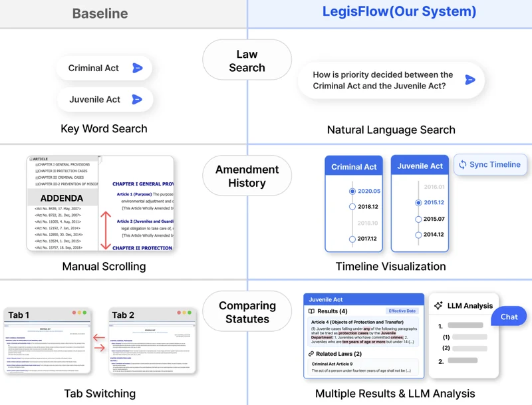Viewport: 532px width, 405px height.
Task: Click the Results (4) book icon
Action: (311, 311)
